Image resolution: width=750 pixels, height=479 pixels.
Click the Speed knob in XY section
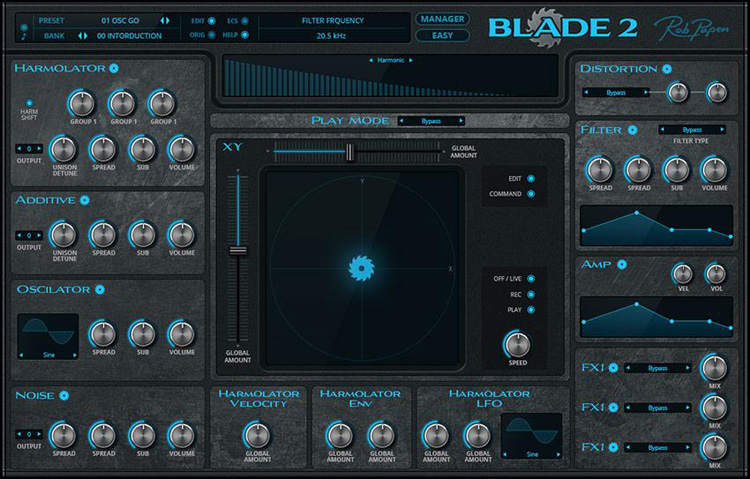coord(518,345)
